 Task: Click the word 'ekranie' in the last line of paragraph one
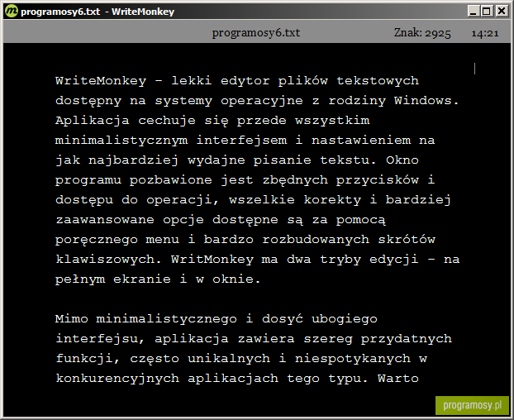[142, 279]
